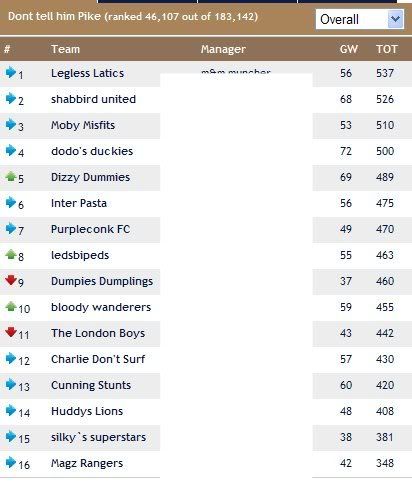The image size is (412, 489).
Task: Open the Moby Misfits team link
Action: point(83,125)
